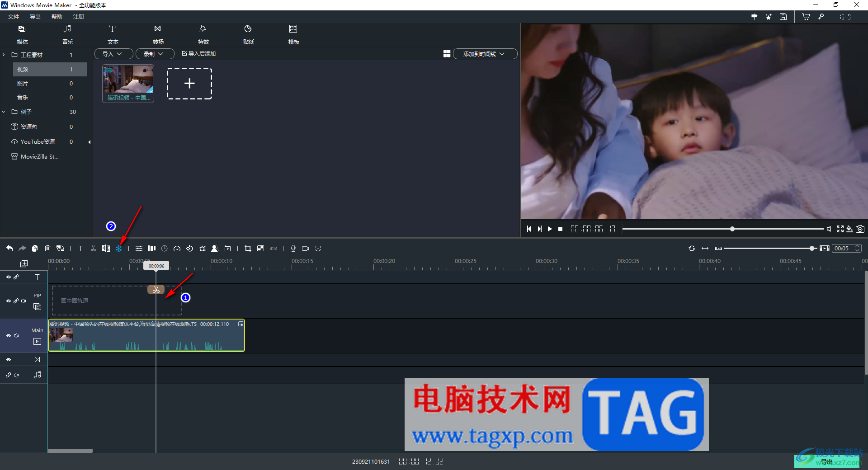Click the timeline zoom slider handle
The width and height of the screenshot is (868, 470).
(812, 248)
